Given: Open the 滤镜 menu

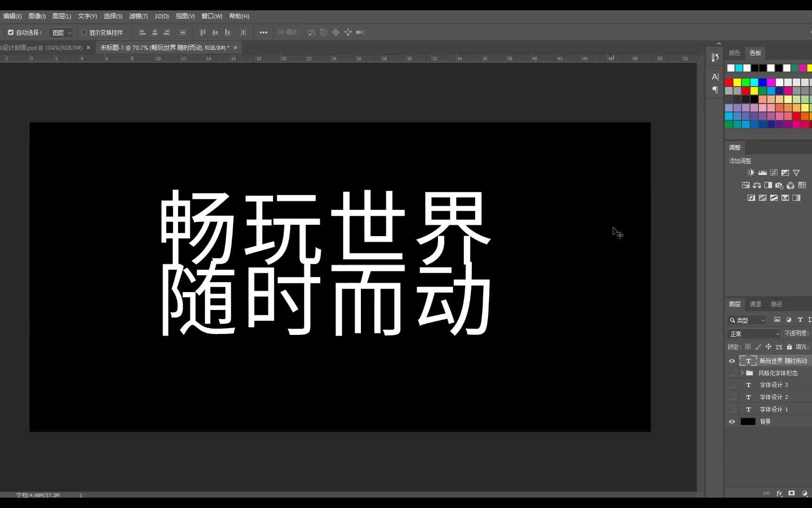Looking at the screenshot, I should pyautogui.click(x=138, y=16).
